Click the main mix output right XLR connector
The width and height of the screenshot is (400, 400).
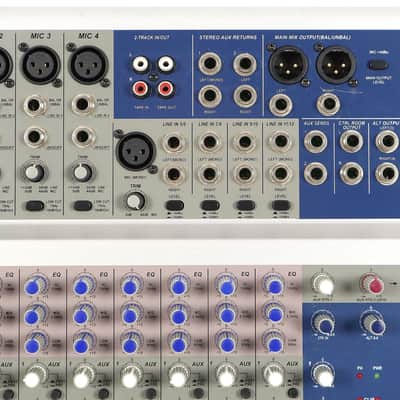click(335, 65)
